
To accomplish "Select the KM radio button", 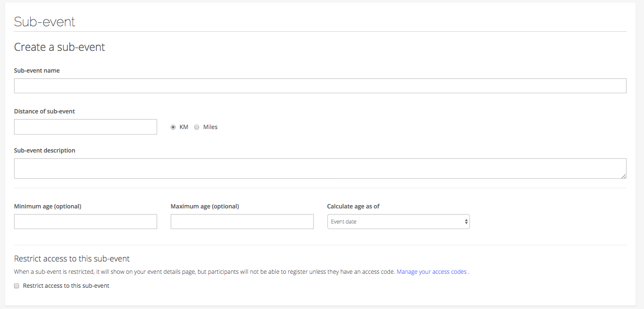I will pyautogui.click(x=173, y=127).
